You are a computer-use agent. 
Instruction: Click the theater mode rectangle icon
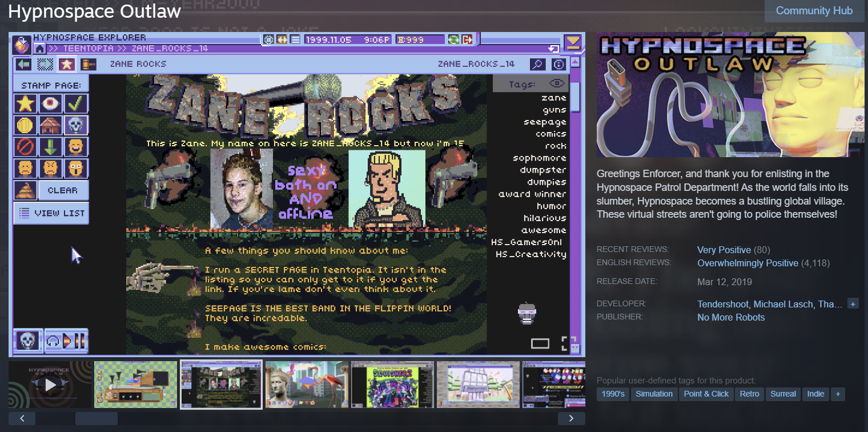point(540,343)
